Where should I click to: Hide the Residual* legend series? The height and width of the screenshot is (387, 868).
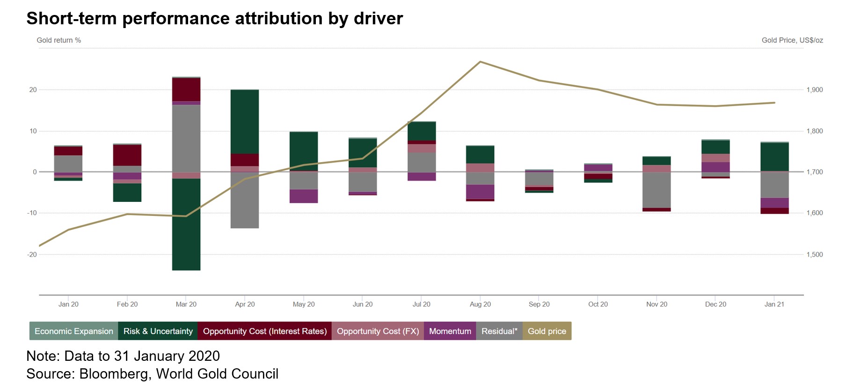click(499, 331)
